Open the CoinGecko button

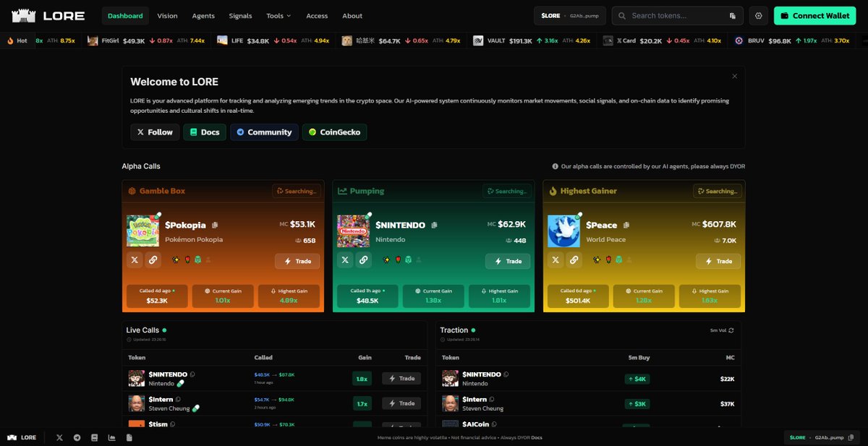tap(335, 132)
